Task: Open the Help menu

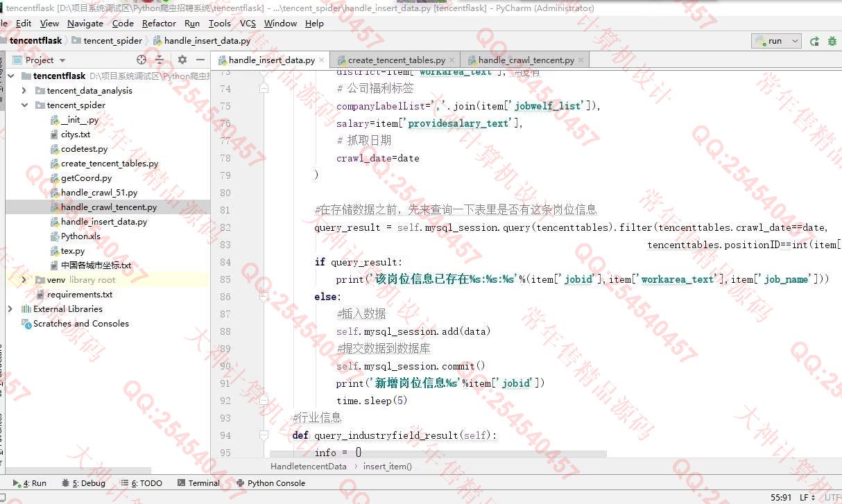Action: click(314, 23)
